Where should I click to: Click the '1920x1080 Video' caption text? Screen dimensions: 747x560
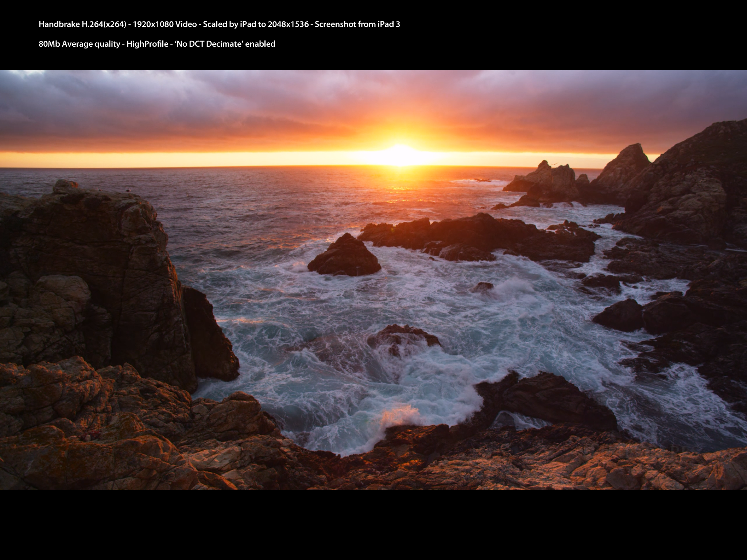click(165, 24)
